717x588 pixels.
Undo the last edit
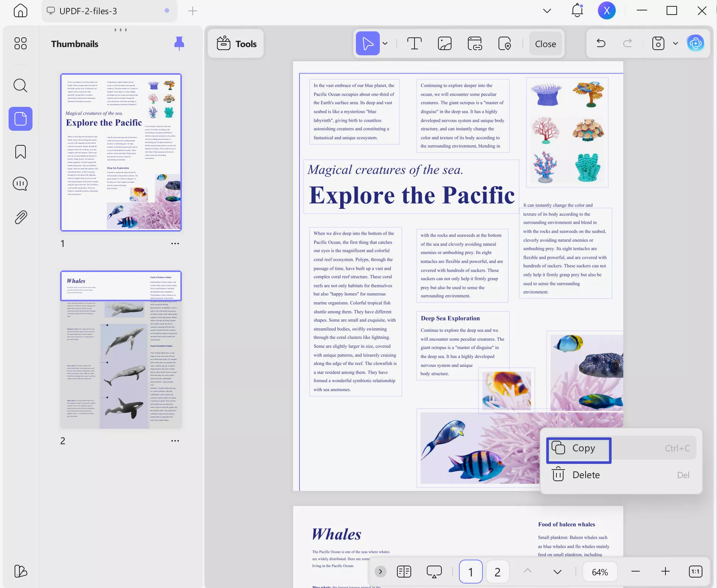(600, 43)
